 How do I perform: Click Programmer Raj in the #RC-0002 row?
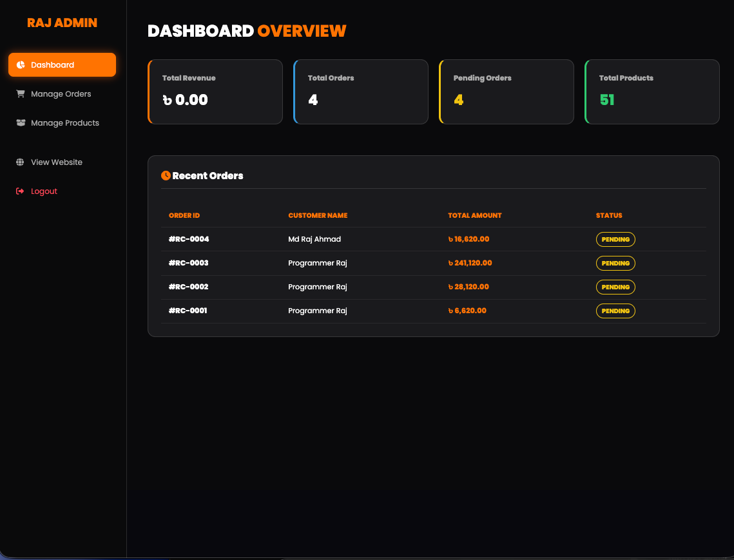318,287
